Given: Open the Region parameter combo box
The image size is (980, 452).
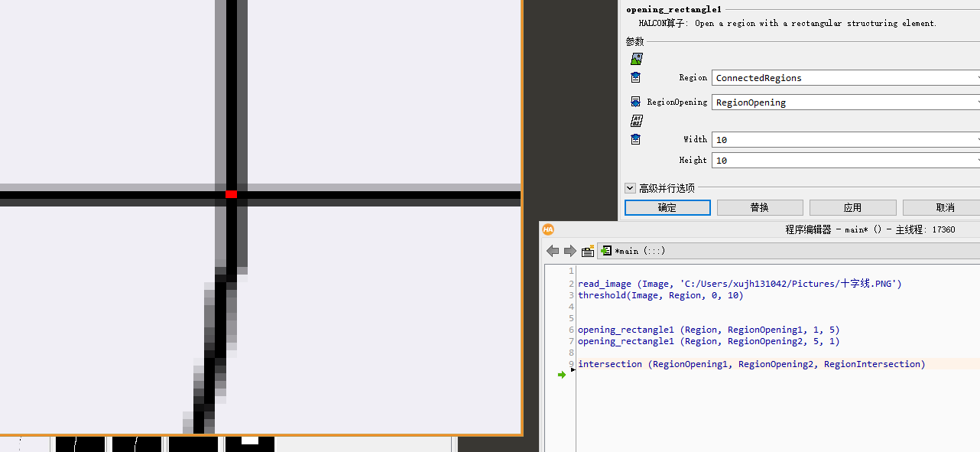Looking at the screenshot, I should (845, 78).
